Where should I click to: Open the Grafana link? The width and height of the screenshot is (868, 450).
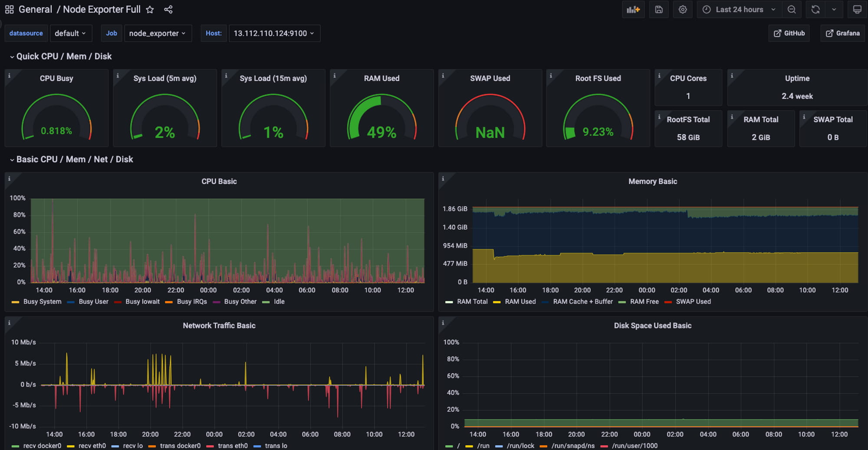pos(842,33)
